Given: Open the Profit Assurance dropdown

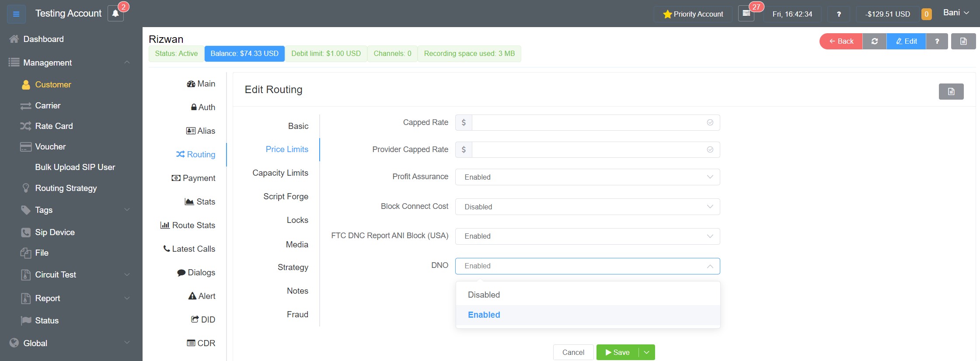Looking at the screenshot, I should pyautogui.click(x=587, y=177).
